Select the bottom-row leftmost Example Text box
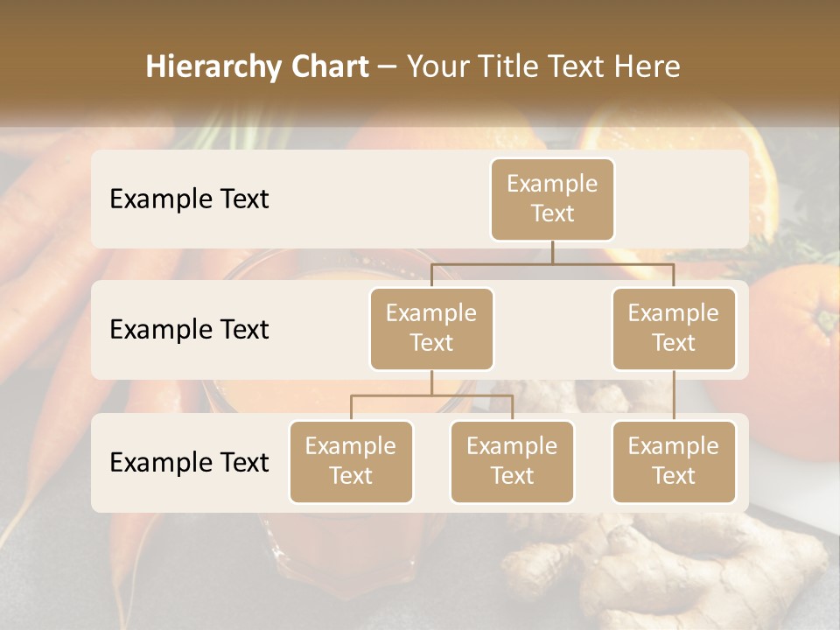The image size is (840, 630). coord(351,461)
